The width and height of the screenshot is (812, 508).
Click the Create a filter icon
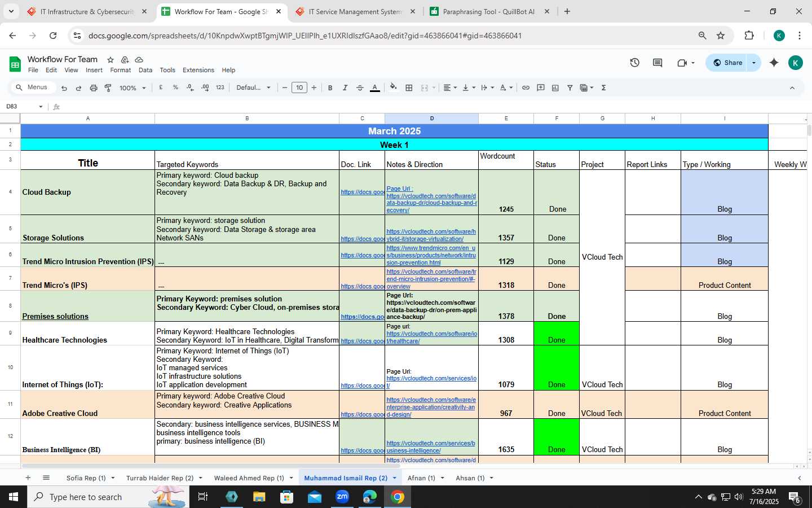pyautogui.click(x=570, y=87)
